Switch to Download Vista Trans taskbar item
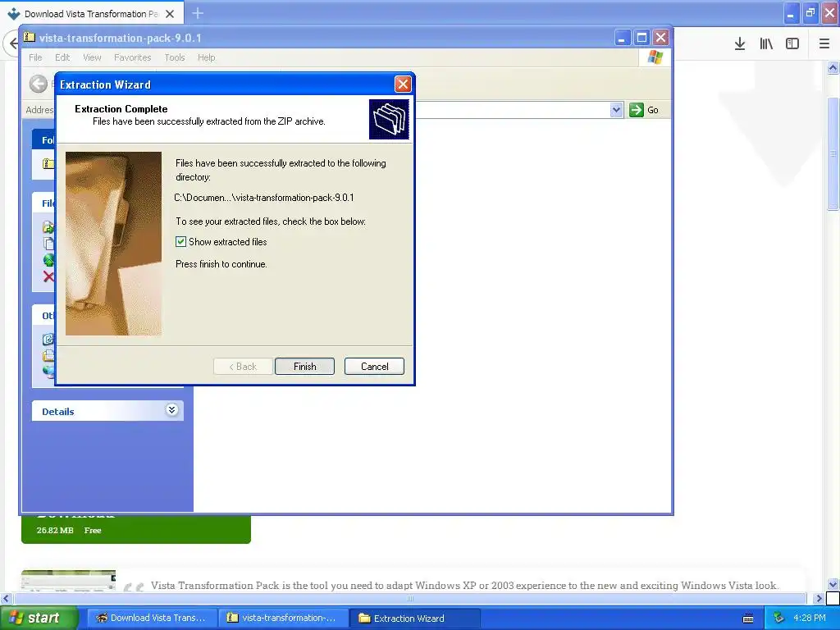840x630 pixels. (152, 618)
